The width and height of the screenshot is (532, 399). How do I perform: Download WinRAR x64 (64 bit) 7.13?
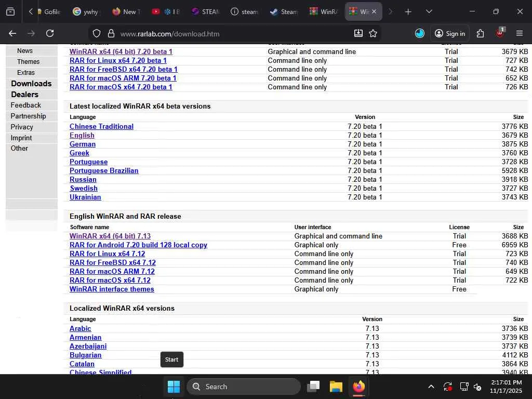click(110, 236)
